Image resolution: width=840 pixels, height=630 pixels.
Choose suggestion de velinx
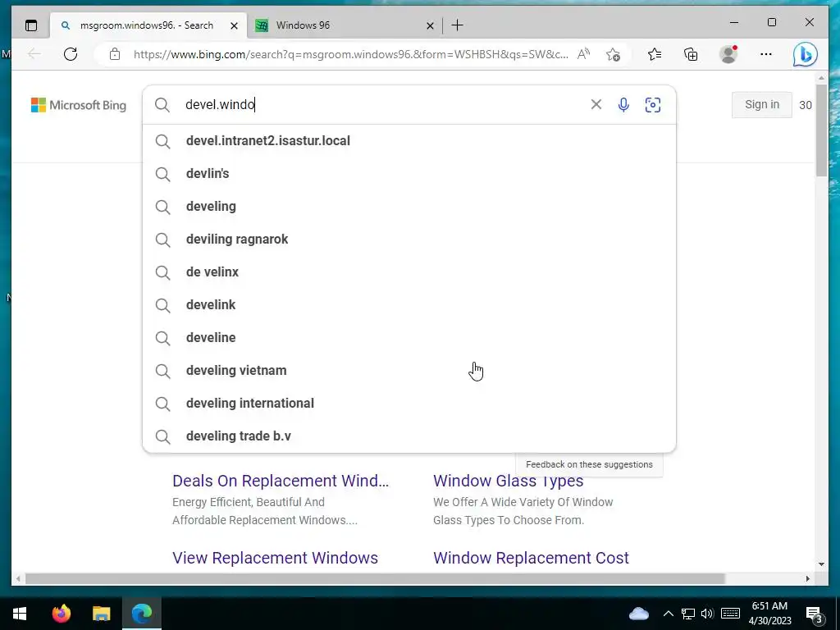pyautogui.click(x=409, y=272)
